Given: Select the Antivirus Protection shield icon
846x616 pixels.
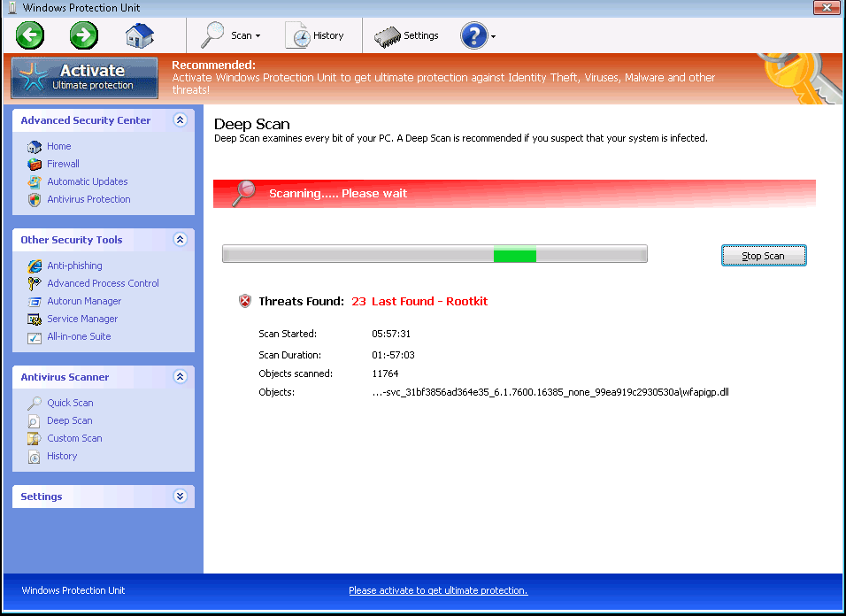Looking at the screenshot, I should tap(35, 199).
